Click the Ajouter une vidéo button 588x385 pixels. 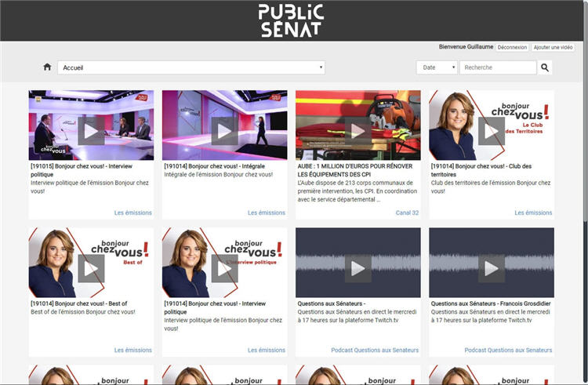tap(554, 47)
